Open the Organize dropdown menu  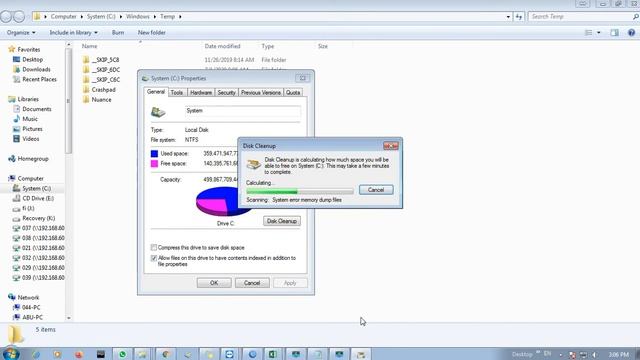coord(21,33)
